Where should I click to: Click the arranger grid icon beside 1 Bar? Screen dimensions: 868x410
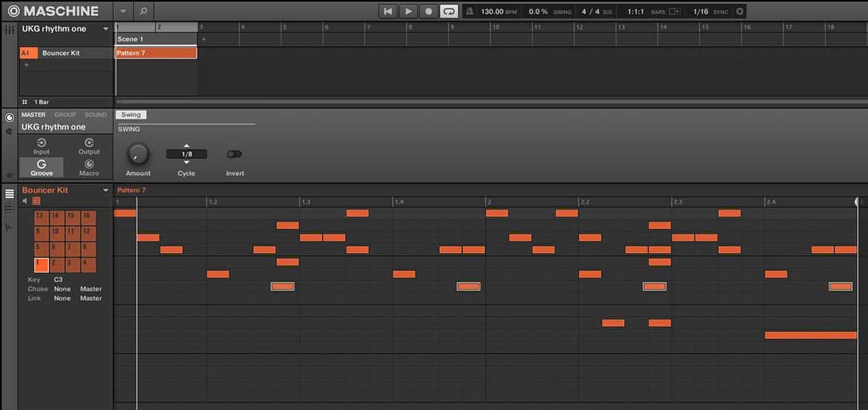[25, 102]
